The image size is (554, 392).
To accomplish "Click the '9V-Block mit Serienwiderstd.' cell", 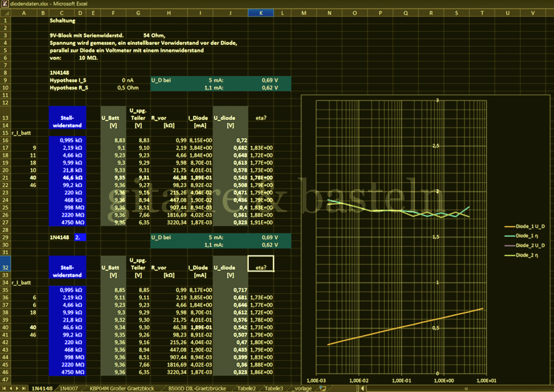I will (87, 35).
